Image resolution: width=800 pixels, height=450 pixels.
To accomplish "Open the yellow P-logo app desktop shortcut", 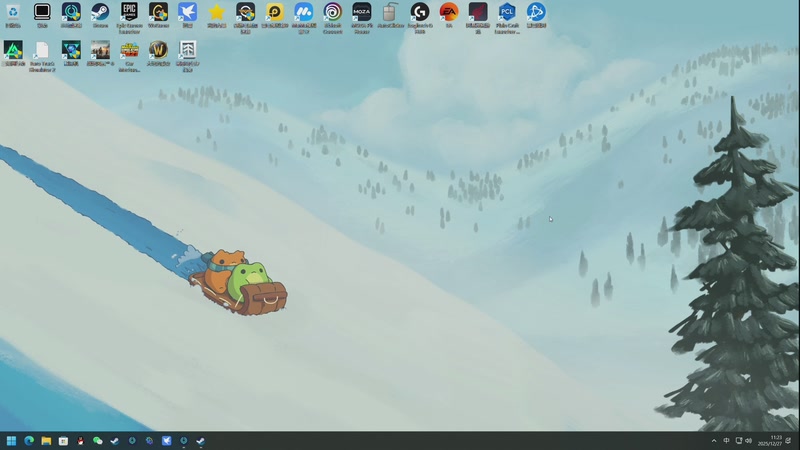I will pyautogui.click(x=274, y=15).
